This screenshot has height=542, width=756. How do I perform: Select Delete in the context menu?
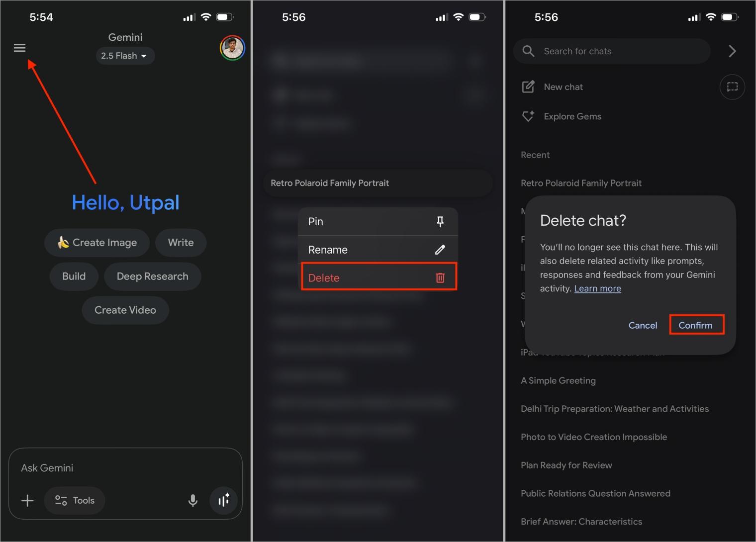click(378, 277)
